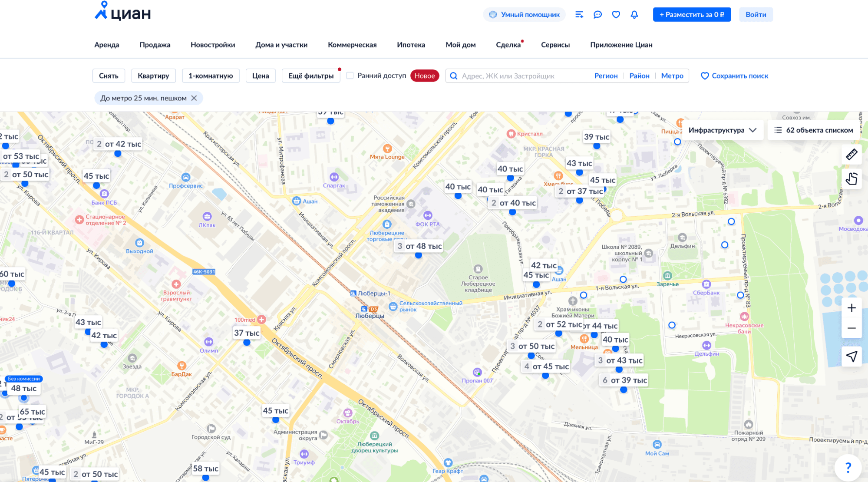Click the Войти login button
This screenshot has width=868, height=482.
click(756, 15)
